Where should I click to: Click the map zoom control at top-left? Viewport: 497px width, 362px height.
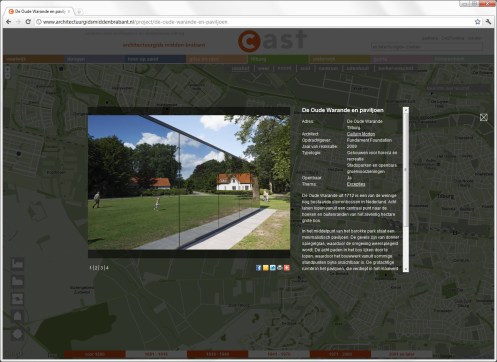[8, 72]
